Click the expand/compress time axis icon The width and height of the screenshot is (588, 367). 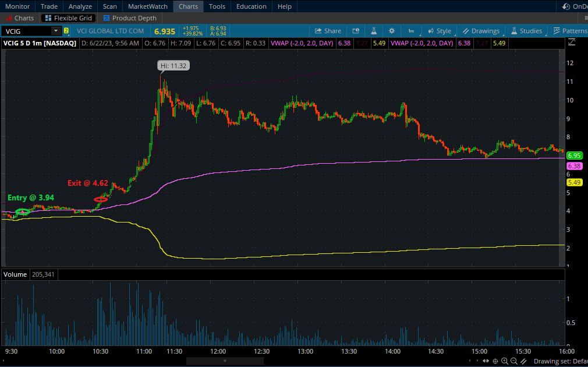[487, 361]
